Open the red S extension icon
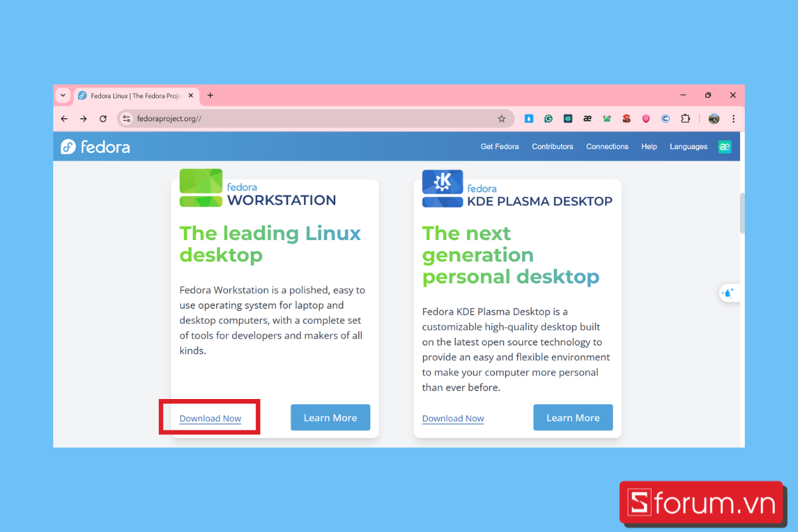This screenshot has width=798, height=532. point(626,119)
